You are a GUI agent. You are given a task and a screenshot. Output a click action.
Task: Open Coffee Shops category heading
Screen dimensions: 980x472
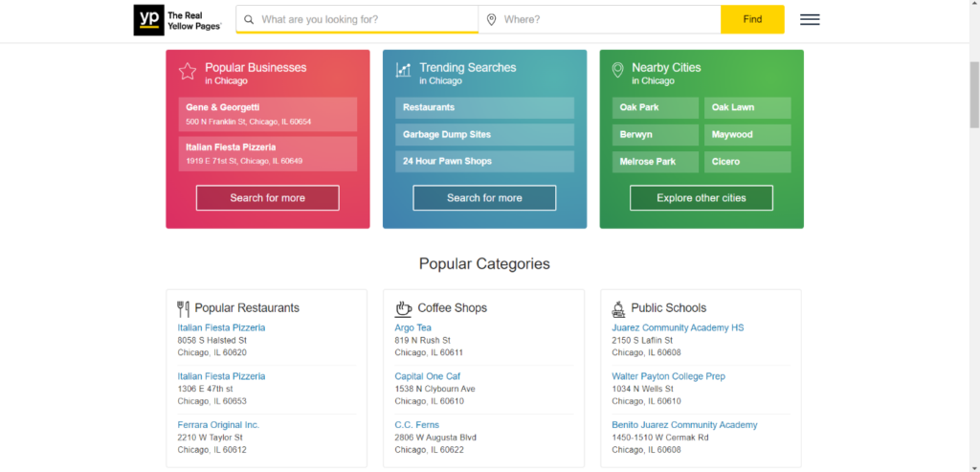point(452,308)
